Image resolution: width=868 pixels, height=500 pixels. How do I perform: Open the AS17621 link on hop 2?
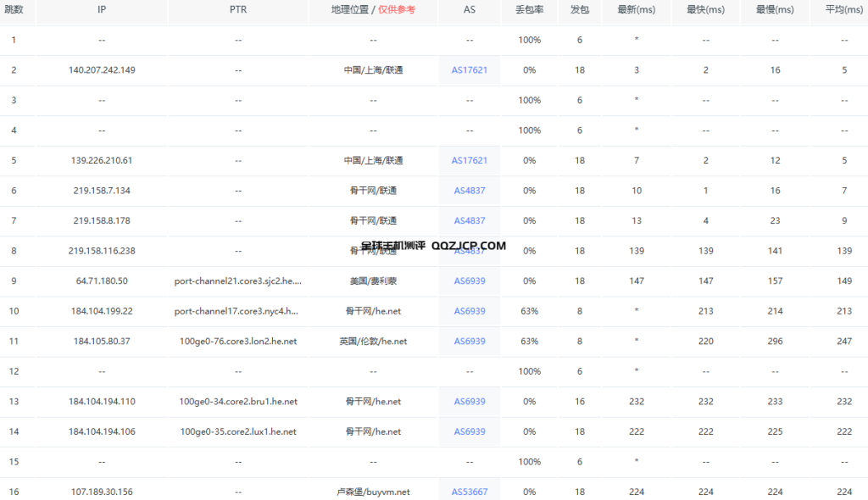[469, 69]
